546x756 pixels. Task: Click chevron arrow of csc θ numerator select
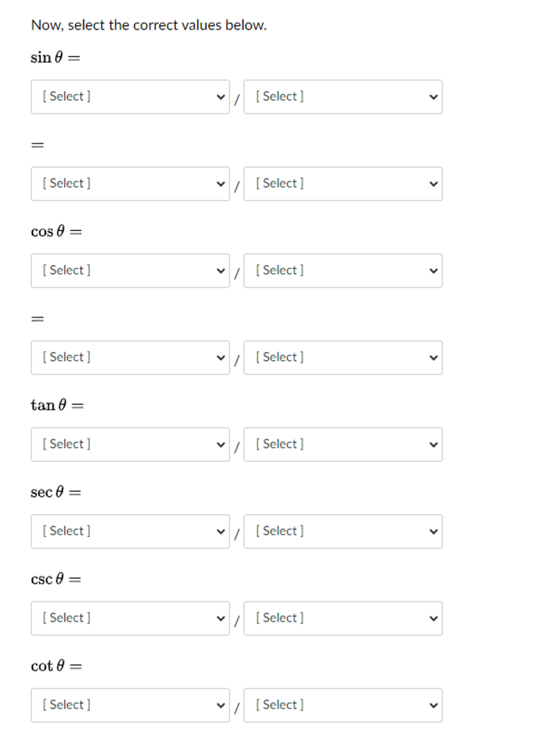click(220, 619)
